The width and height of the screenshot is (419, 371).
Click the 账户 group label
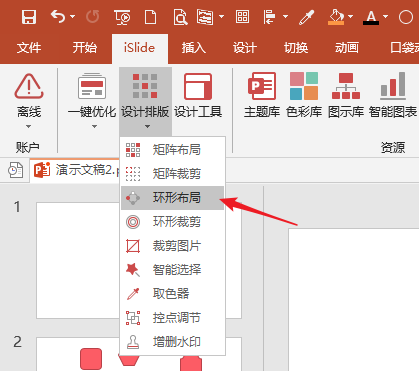(28, 147)
